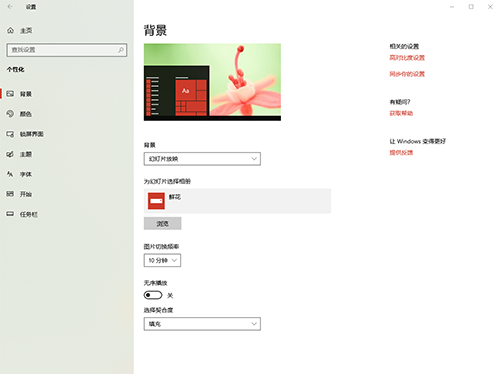Click the 获取帮助 help link
The image size is (500, 374).
[401, 113]
